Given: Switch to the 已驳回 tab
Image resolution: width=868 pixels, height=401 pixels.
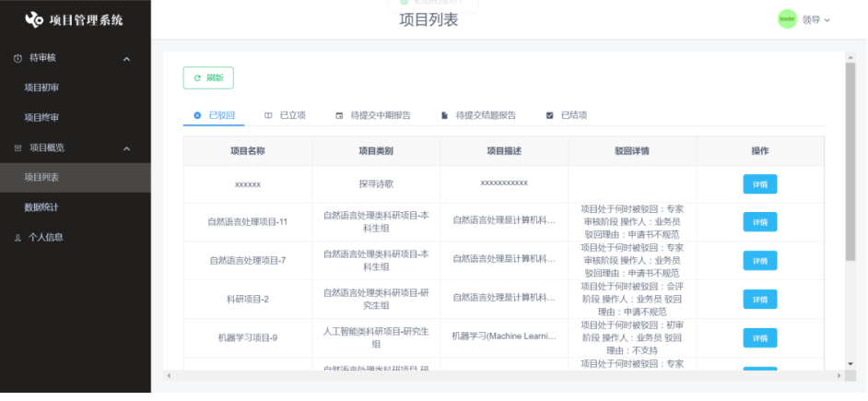Looking at the screenshot, I should tap(214, 115).
